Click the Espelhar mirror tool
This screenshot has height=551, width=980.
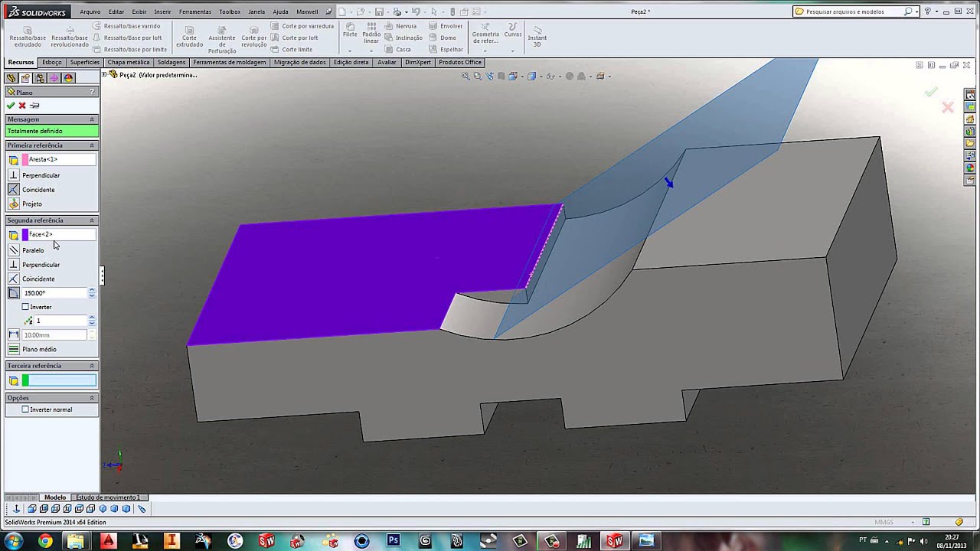point(446,50)
